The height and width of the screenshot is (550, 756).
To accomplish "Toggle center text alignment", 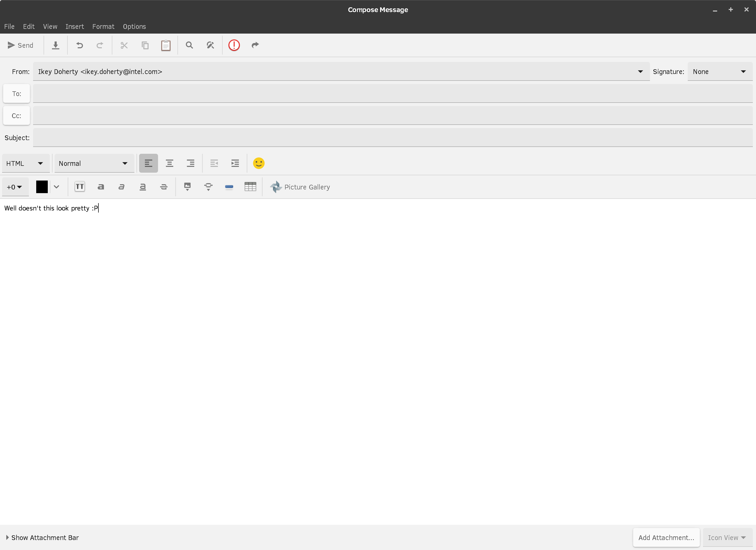I will (169, 163).
